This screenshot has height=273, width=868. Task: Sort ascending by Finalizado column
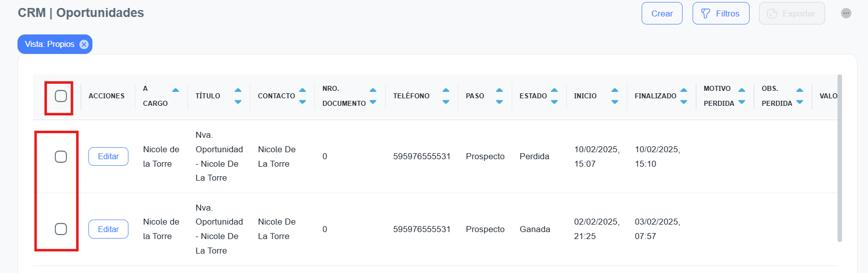[x=684, y=90]
